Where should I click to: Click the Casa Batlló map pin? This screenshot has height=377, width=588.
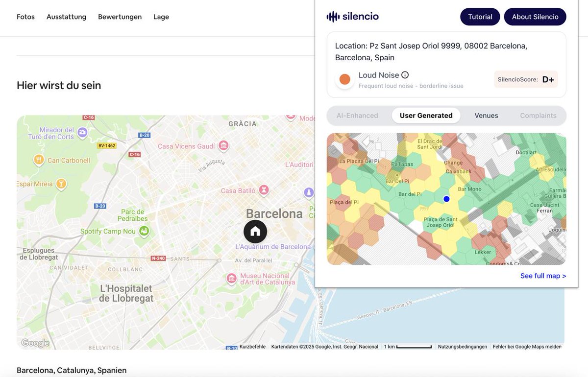coord(264,190)
